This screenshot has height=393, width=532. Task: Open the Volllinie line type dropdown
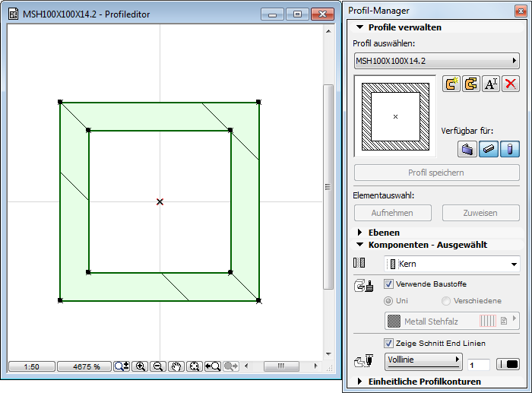tap(423, 361)
